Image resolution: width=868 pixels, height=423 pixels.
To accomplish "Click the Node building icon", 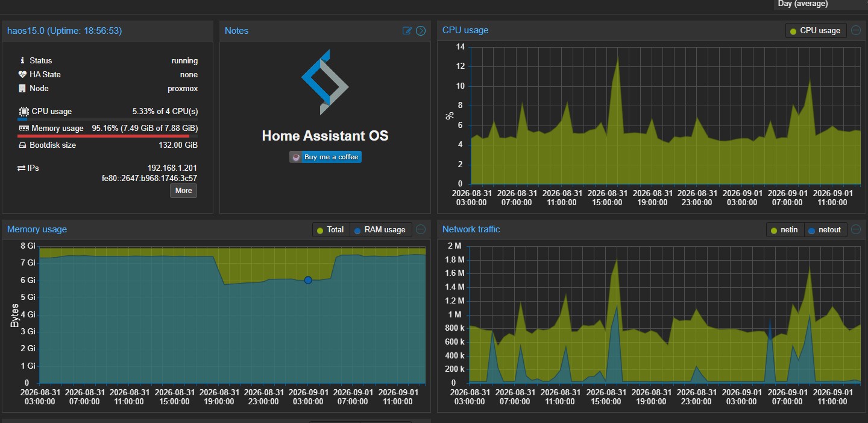I will (23, 88).
